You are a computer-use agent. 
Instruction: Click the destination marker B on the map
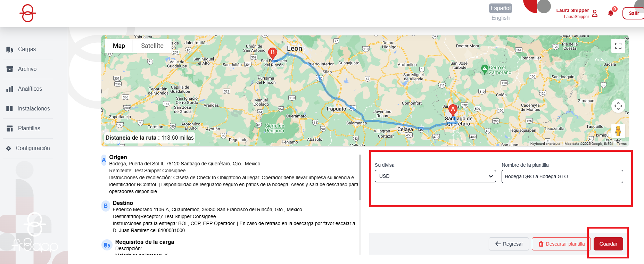(273, 53)
